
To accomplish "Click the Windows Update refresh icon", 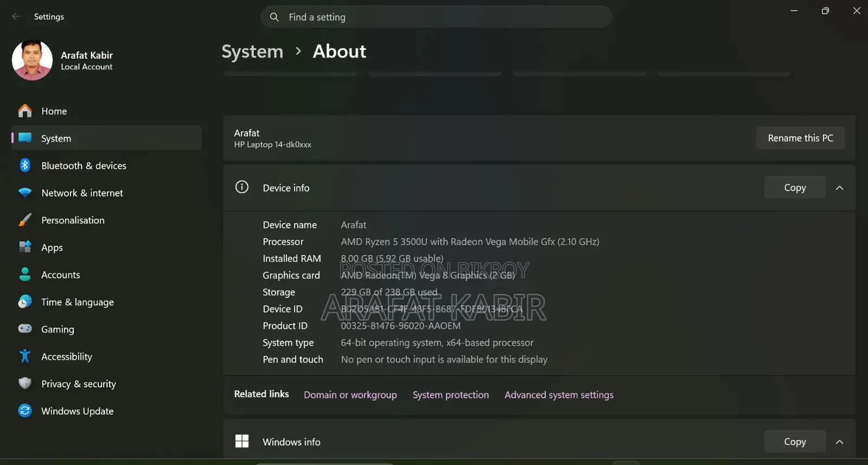I will tap(25, 411).
